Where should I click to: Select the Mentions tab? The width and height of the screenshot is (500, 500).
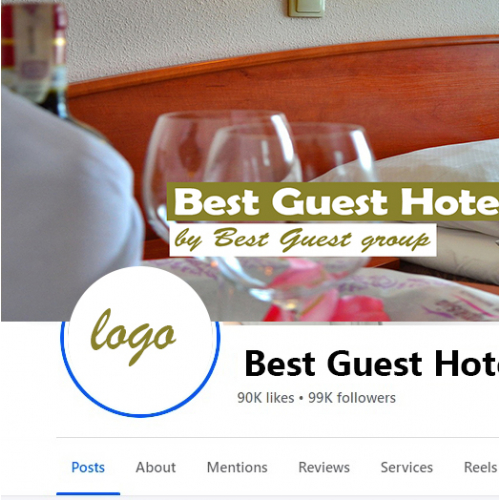pos(237,467)
